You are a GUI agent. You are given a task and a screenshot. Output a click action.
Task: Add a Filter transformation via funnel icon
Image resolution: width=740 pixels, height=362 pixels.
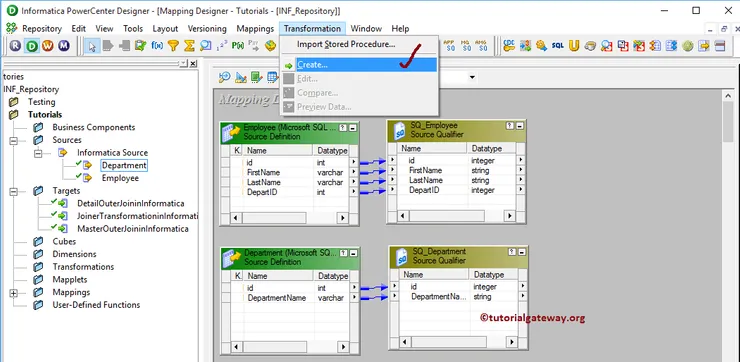(x=173, y=46)
